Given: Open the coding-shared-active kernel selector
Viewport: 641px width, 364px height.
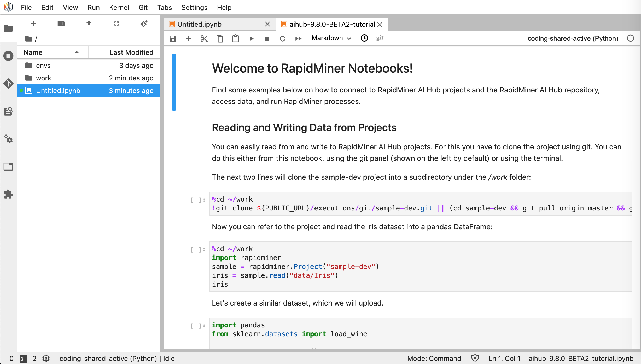Looking at the screenshot, I should (573, 38).
